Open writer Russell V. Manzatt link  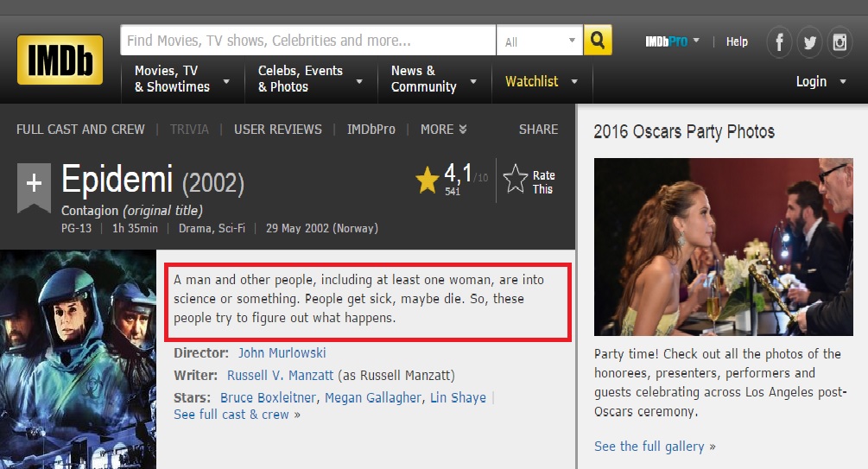coord(280,376)
